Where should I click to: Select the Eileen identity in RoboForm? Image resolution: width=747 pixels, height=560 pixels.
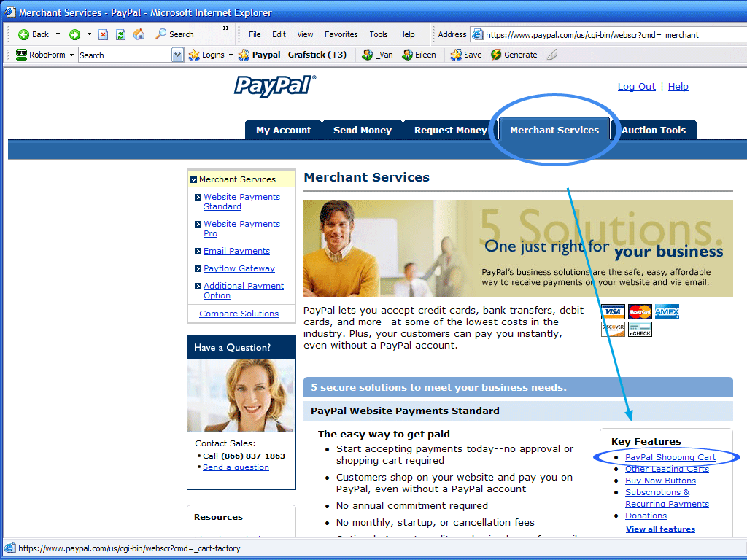tap(419, 55)
